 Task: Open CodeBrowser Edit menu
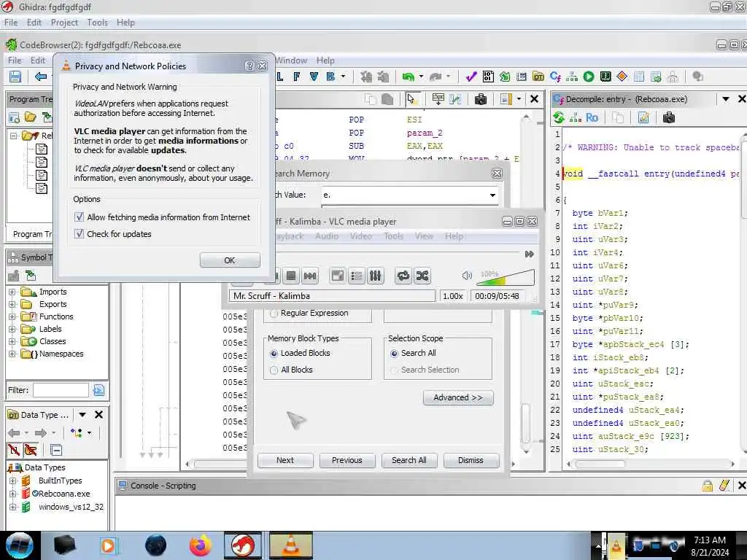[x=38, y=61]
